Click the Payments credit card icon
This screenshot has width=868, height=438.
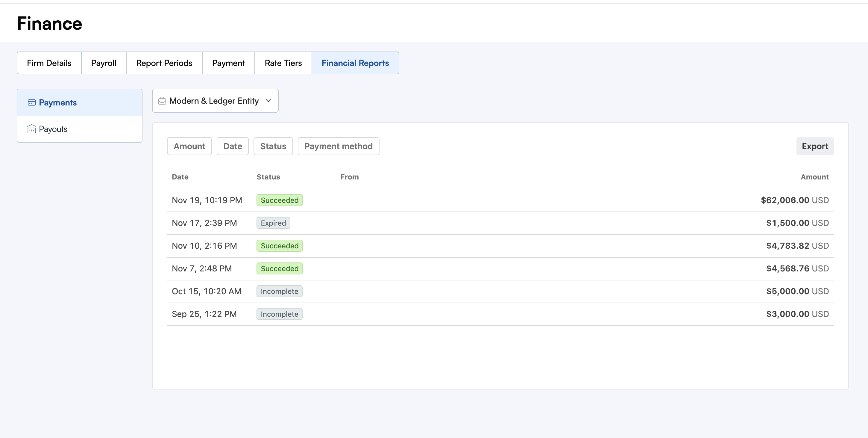click(32, 102)
